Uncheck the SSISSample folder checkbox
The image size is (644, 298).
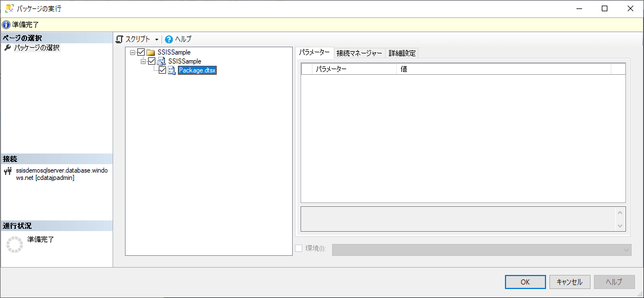coord(141,52)
